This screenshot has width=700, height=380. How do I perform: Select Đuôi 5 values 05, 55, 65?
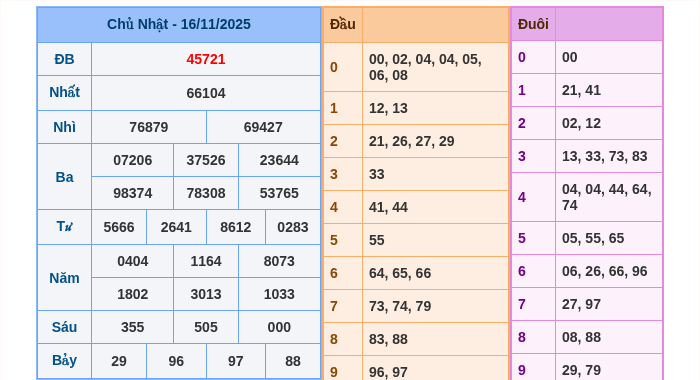(593, 238)
